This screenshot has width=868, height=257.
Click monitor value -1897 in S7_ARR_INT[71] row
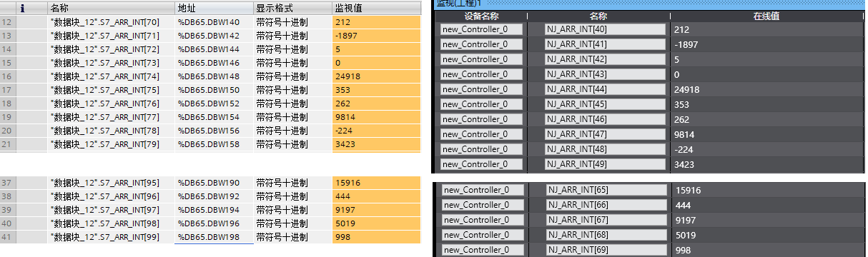coord(377,36)
